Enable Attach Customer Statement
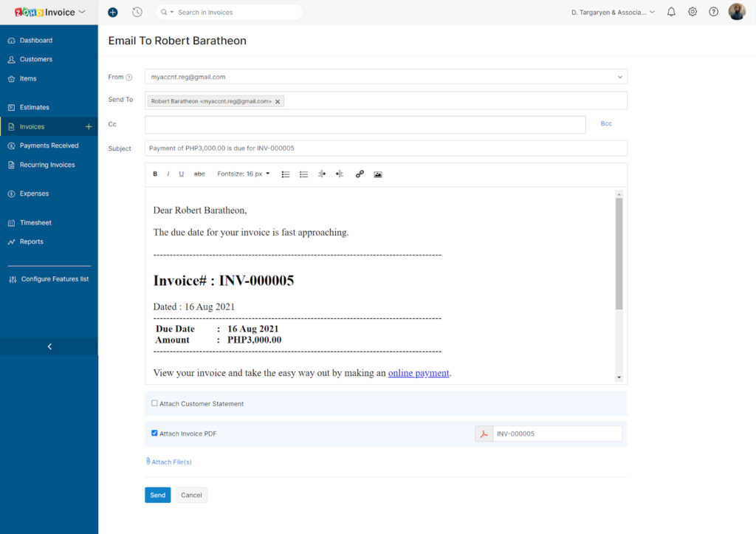Viewport: 756px width, 534px height. (154, 403)
